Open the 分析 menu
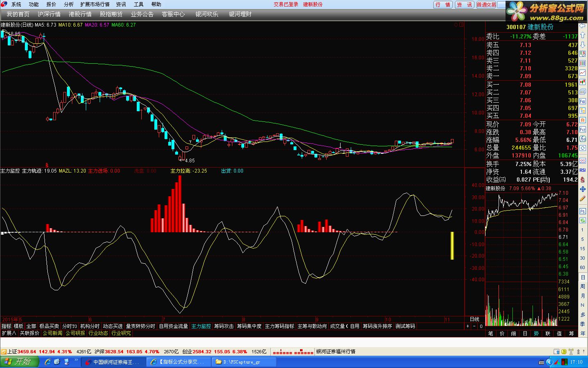The width and height of the screenshot is (588, 368). tap(69, 4)
